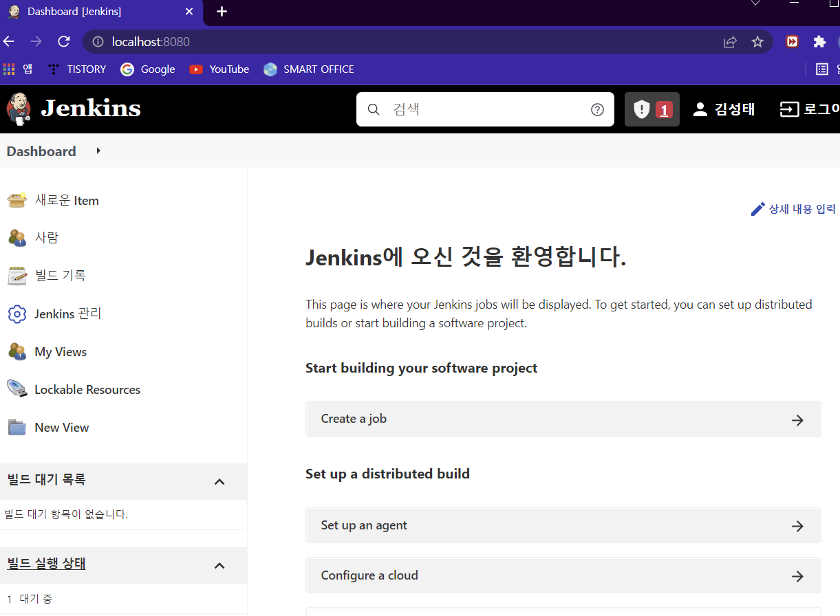Click the Set up an agent button
The width and height of the screenshot is (840, 616).
[563, 525]
